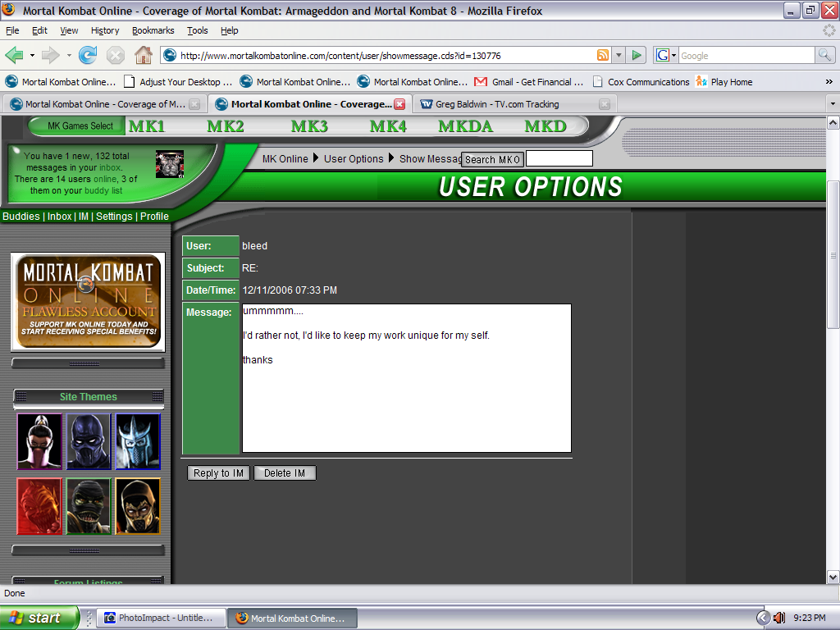
Task: Open the Inbox link in the sidebar nav
Action: click(x=59, y=217)
